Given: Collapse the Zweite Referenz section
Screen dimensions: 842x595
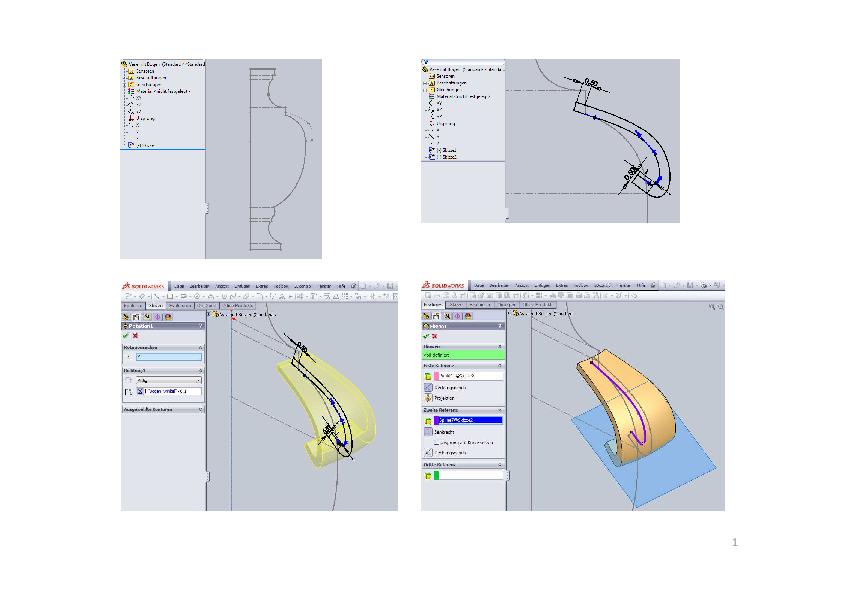Looking at the screenshot, I should [x=500, y=410].
